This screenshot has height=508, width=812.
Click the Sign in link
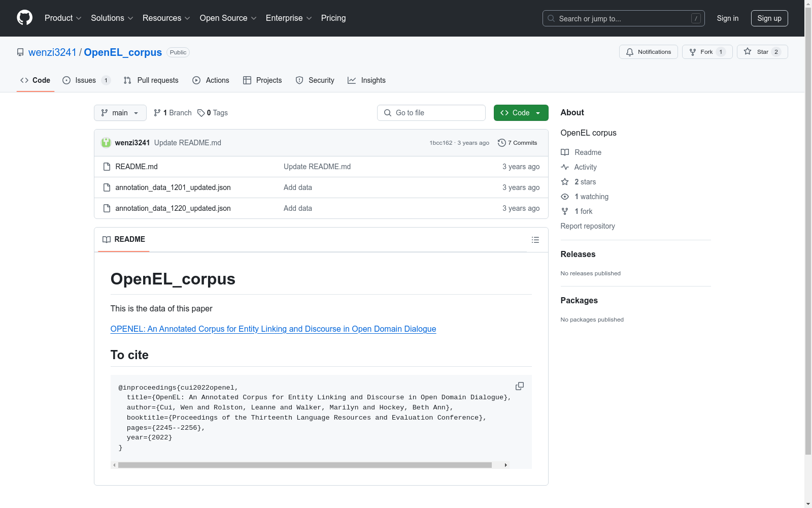point(728,18)
